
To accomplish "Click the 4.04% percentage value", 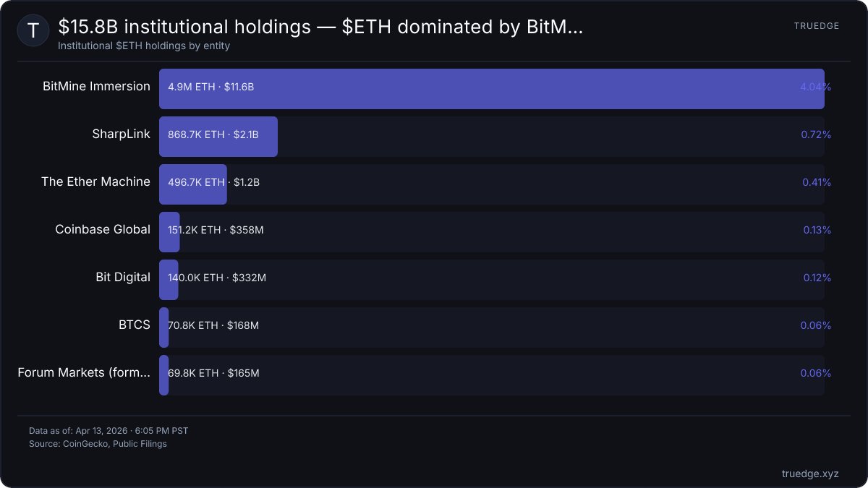I will 815,87.
